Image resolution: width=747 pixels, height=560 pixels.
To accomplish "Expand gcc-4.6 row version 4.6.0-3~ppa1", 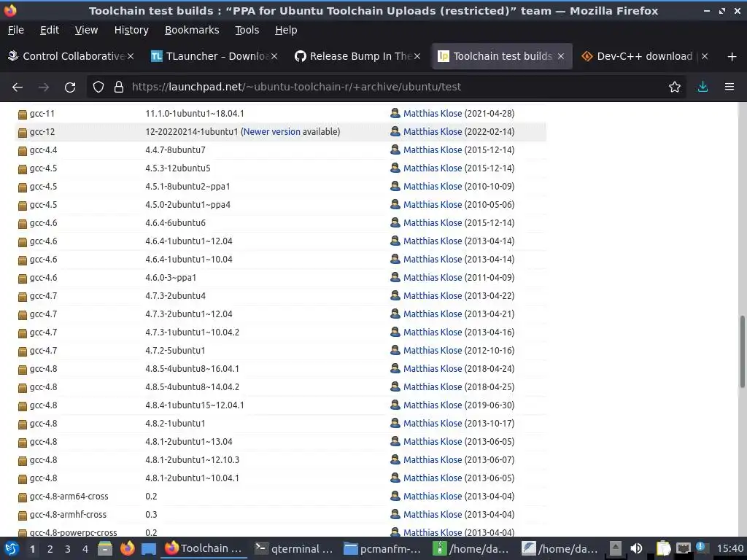I will [x=281, y=278].
